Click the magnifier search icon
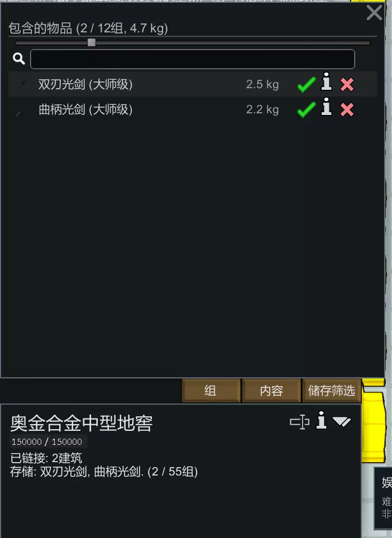Image resolution: width=392 pixels, height=538 pixels. [x=19, y=59]
